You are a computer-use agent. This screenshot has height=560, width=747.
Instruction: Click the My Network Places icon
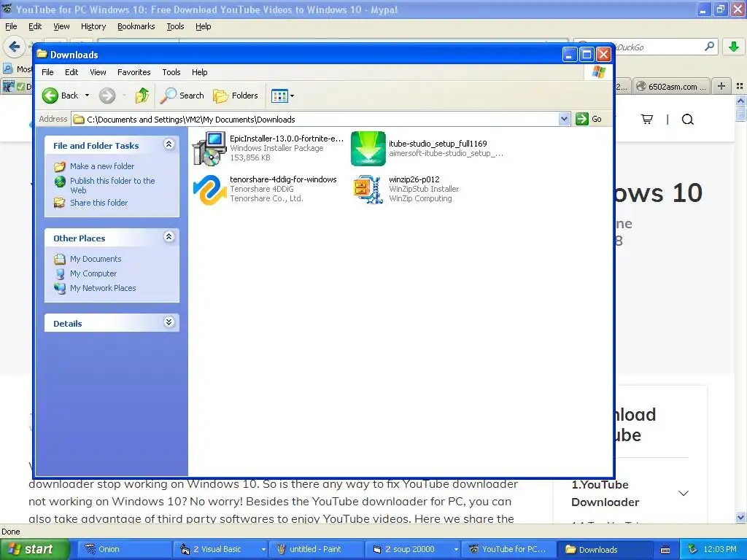[x=60, y=289]
